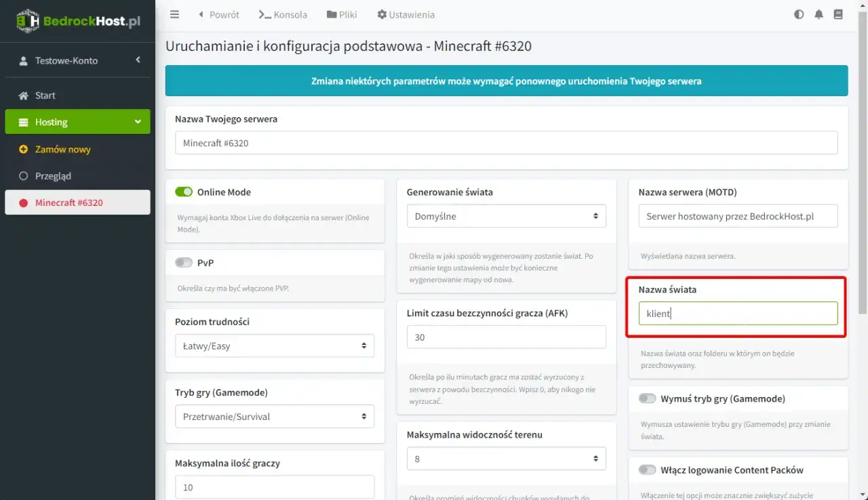868x500 pixels.
Task: Open the Konsola tab
Action: click(x=283, y=14)
